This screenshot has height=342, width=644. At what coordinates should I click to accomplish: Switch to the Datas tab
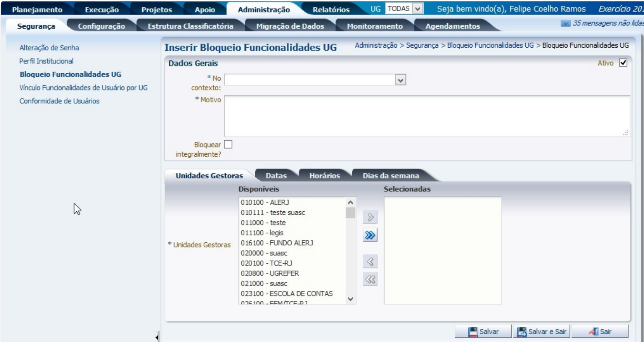point(276,176)
